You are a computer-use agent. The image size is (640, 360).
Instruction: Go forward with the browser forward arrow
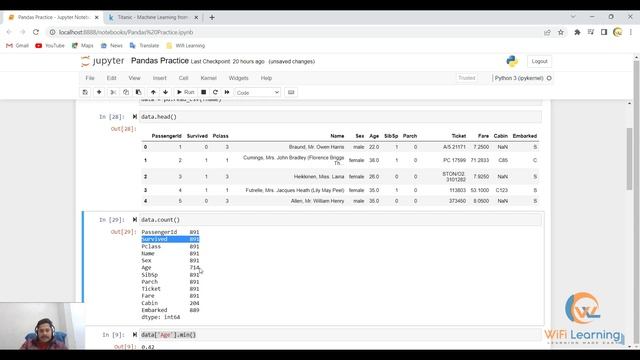[x=22, y=32]
